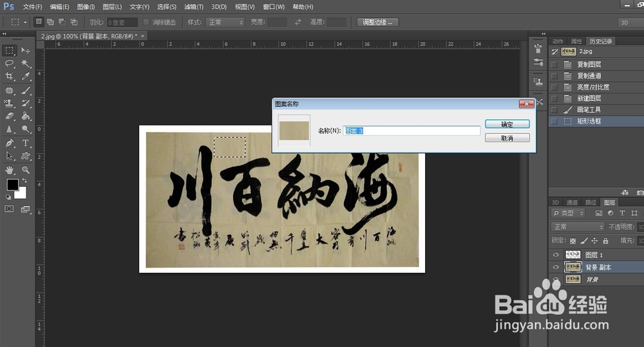Open the 3D workspace dropdown
The width and height of the screenshot is (644, 347).
(x=631, y=23)
